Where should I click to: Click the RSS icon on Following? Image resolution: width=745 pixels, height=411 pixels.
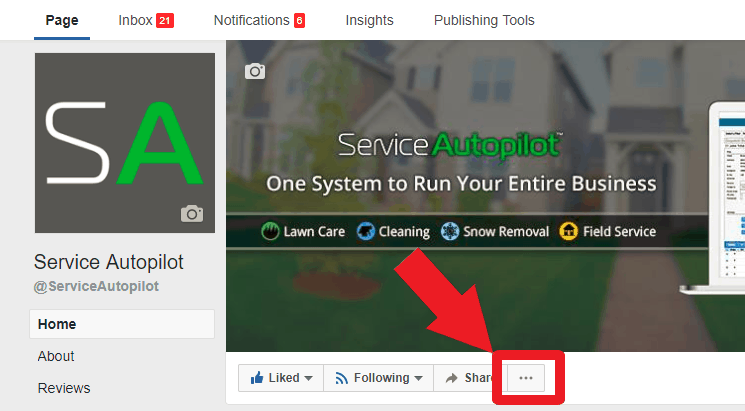[x=341, y=378]
